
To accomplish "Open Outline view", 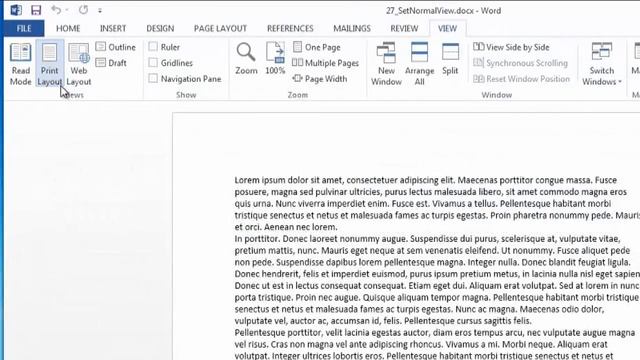I will point(116,47).
